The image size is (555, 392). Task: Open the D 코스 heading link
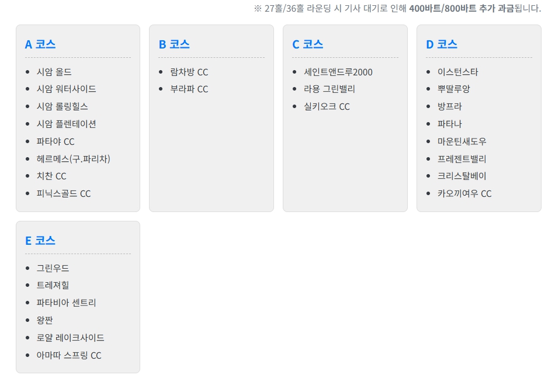pos(442,44)
